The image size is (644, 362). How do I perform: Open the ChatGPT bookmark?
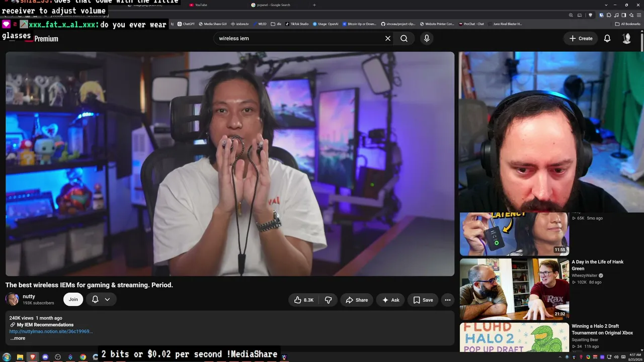(186, 24)
